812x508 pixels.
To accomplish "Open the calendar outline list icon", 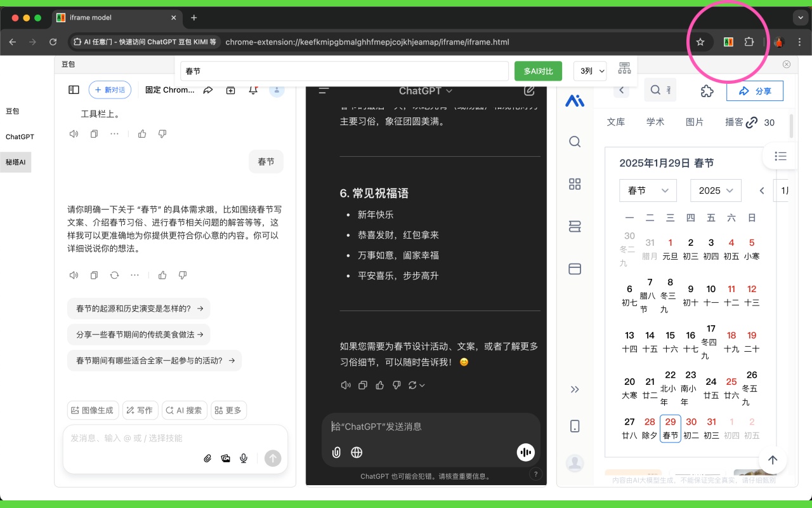I will 780,156.
